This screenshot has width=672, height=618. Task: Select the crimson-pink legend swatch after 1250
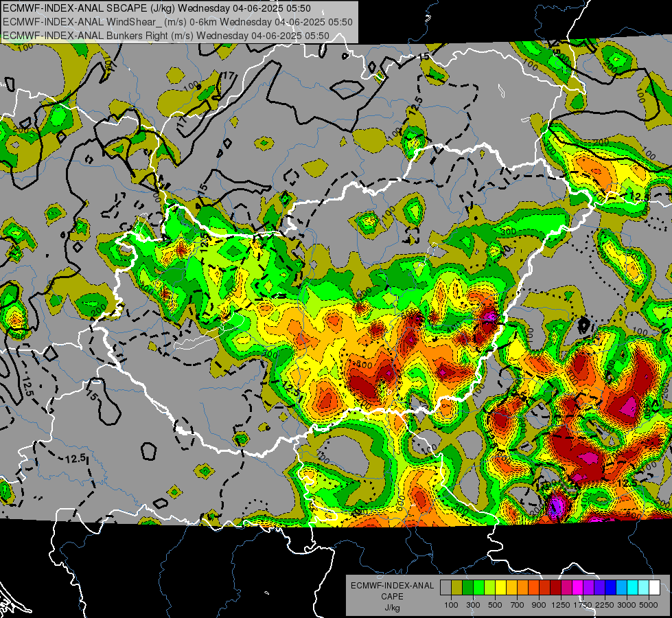tap(566, 588)
